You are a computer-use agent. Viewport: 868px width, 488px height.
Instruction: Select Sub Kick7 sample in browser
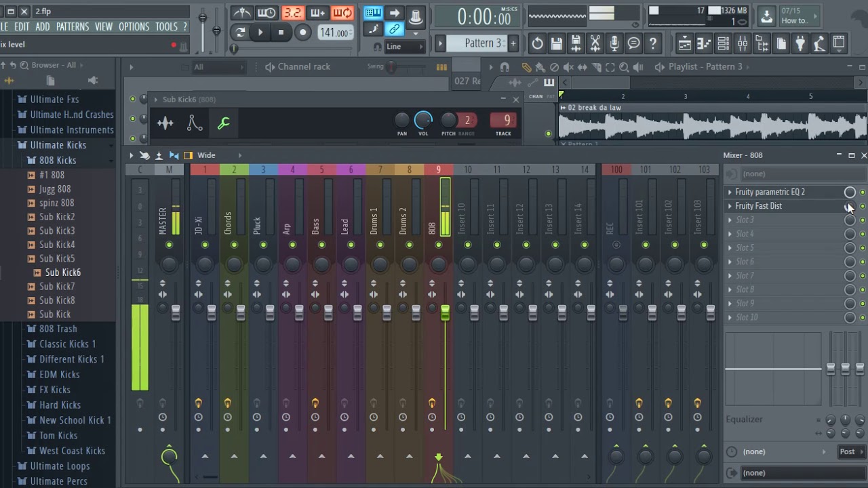(x=57, y=287)
